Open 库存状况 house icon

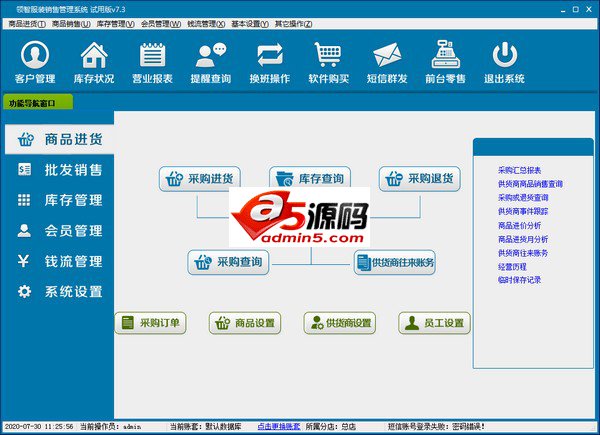click(94, 62)
